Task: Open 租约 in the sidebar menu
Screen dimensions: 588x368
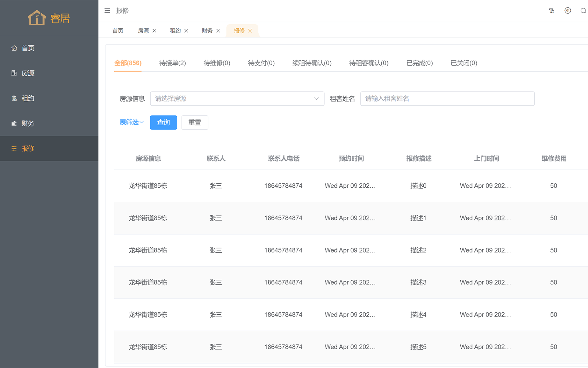Action: pyautogui.click(x=28, y=98)
